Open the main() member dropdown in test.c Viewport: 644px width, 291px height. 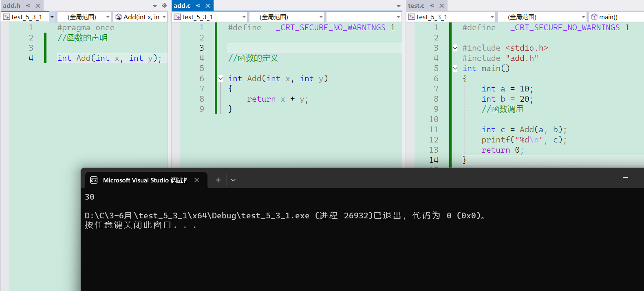617,17
